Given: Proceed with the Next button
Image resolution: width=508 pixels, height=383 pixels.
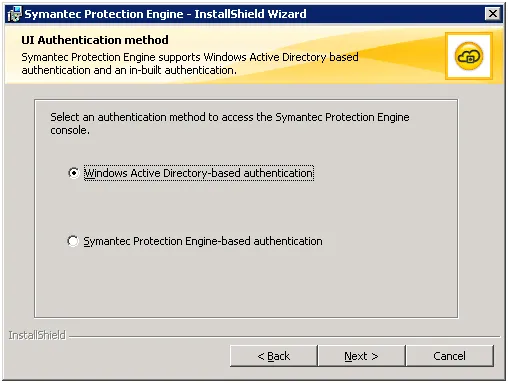Looking at the screenshot, I should tap(361, 356).
